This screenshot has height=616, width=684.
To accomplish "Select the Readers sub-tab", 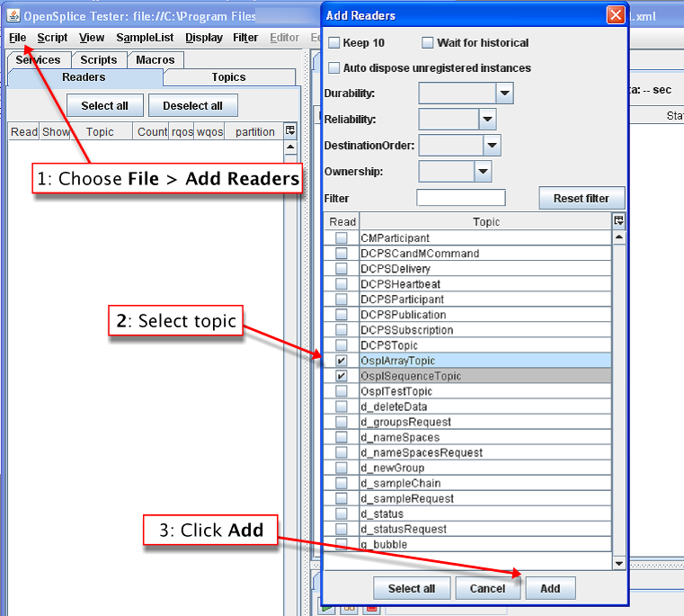I will coord(84,77).
